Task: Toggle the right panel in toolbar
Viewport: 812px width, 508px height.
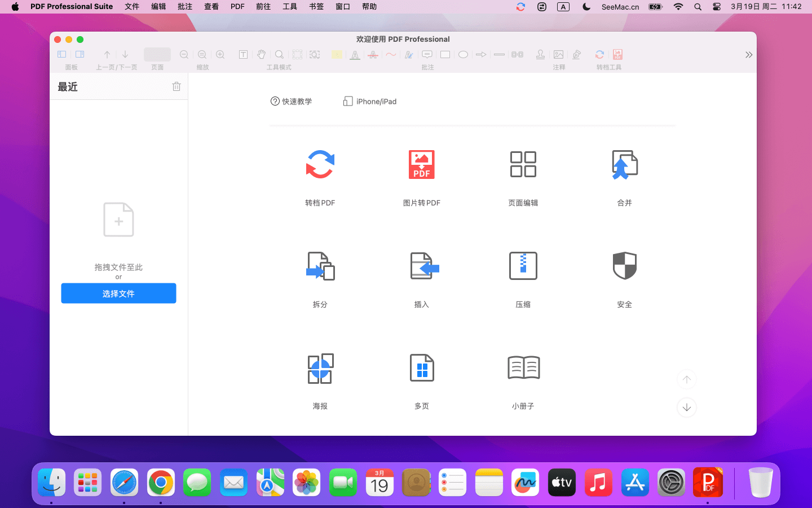Action: click(80, 55)
